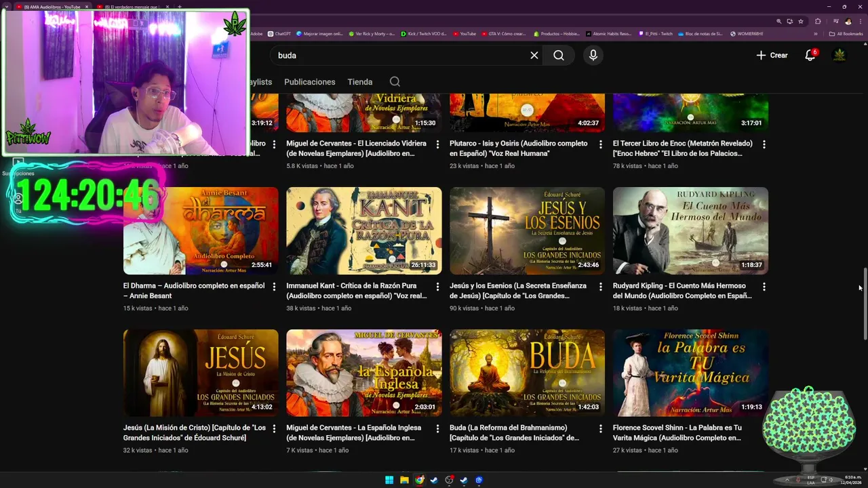Open the notifications bell
The width and height of the screenshot is (868, 488).
(x=810, y=56)
